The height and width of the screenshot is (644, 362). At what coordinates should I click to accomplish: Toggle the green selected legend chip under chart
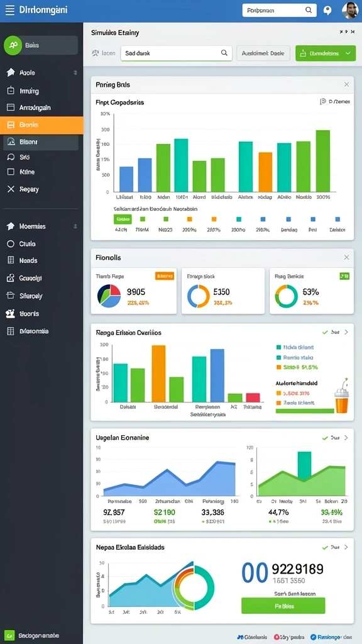(123, 219)
